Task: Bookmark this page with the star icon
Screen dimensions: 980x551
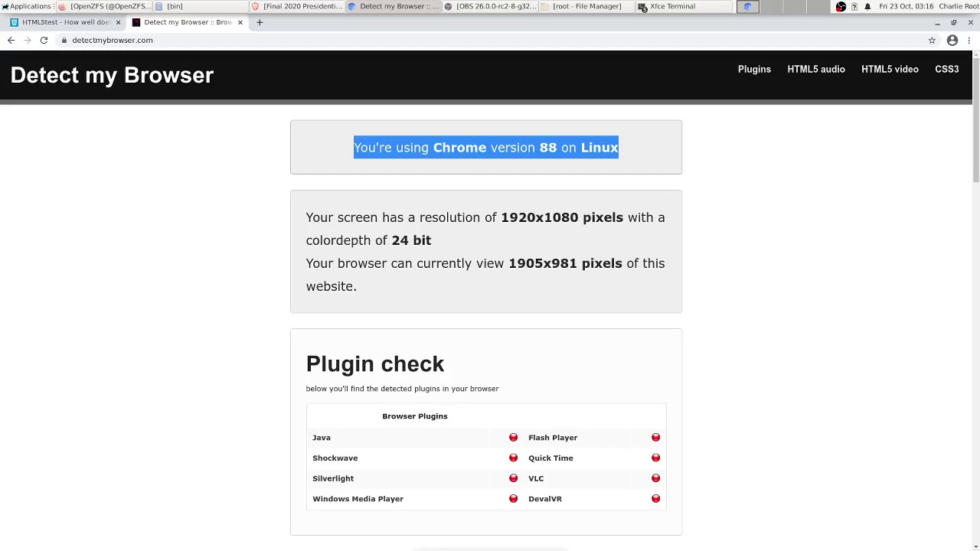Action: click(x=932, y=40)
